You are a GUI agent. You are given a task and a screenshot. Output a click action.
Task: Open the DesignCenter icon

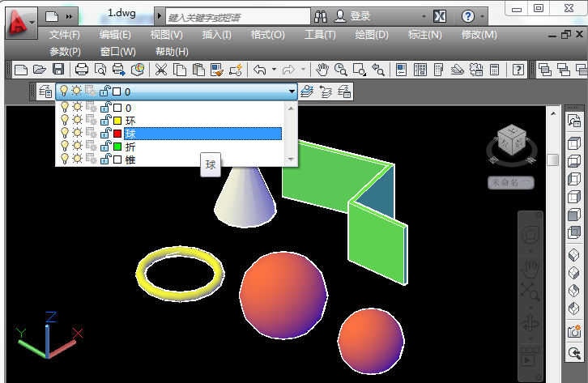point(420,70)
